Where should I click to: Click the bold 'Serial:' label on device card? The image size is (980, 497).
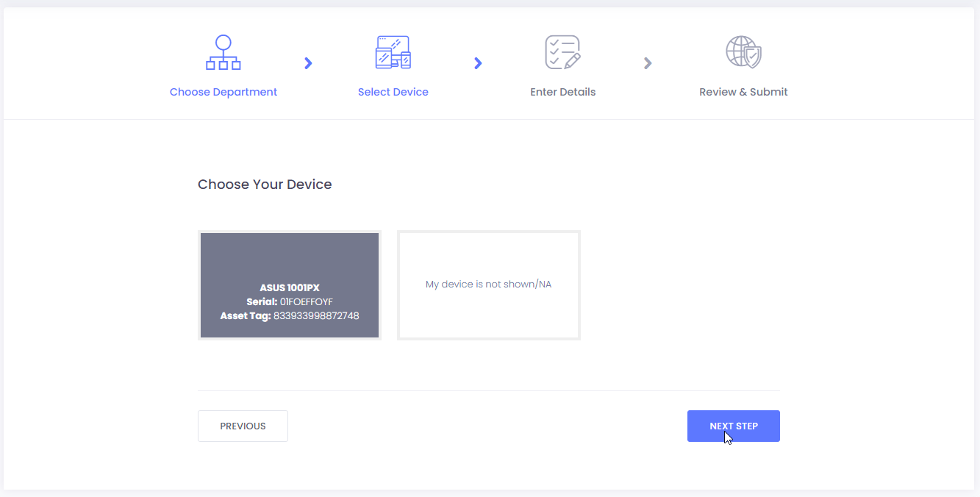coord(262,302)
